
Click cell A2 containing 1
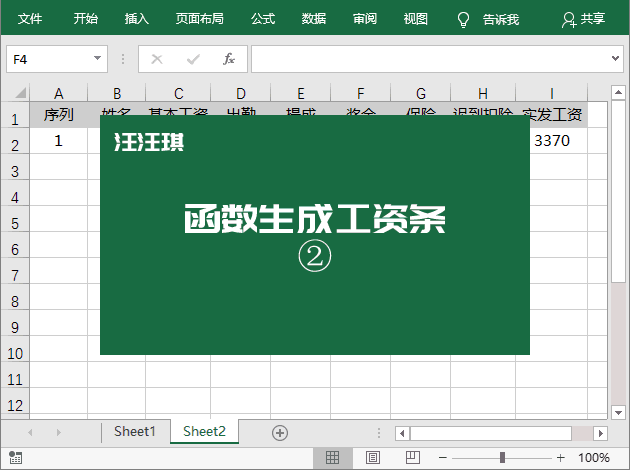59,141
